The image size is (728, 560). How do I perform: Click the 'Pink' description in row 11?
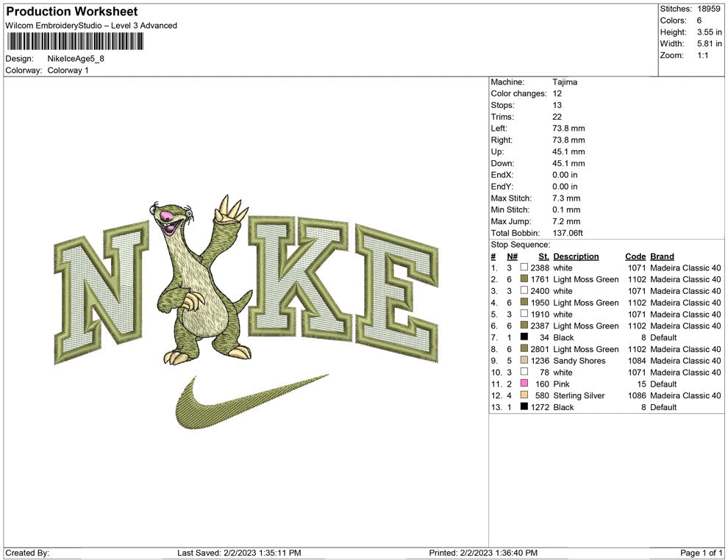click(561, 384)
